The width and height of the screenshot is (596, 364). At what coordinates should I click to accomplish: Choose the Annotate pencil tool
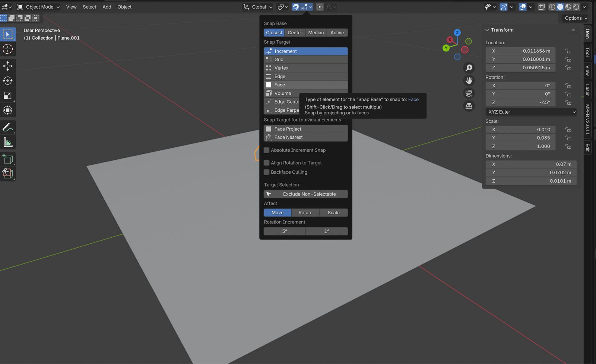pos(8,127)
